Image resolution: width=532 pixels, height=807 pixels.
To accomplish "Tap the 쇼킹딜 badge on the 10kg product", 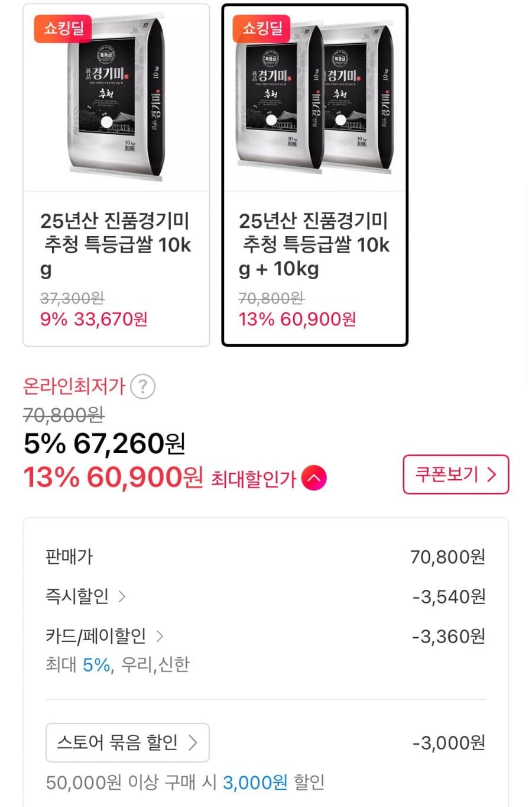I will tap(63, 28).
